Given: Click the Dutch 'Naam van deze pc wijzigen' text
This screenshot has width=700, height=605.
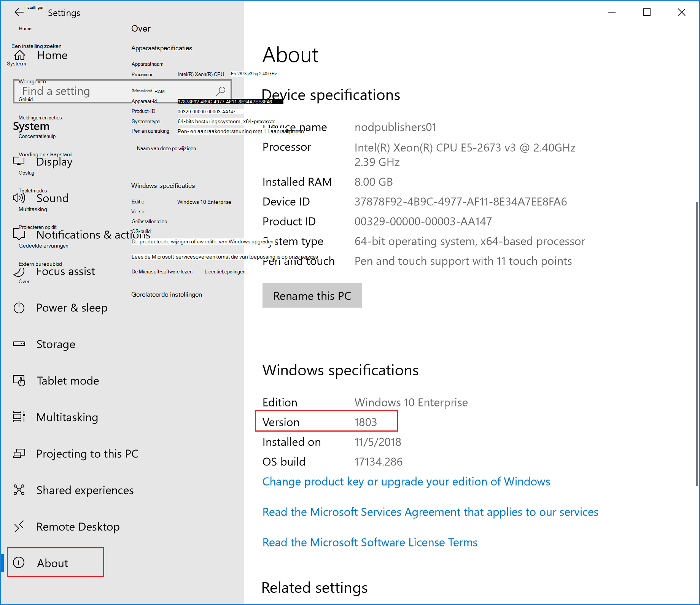Looking at the screenshot, I should pyautogui.click(x=166, y=149).
